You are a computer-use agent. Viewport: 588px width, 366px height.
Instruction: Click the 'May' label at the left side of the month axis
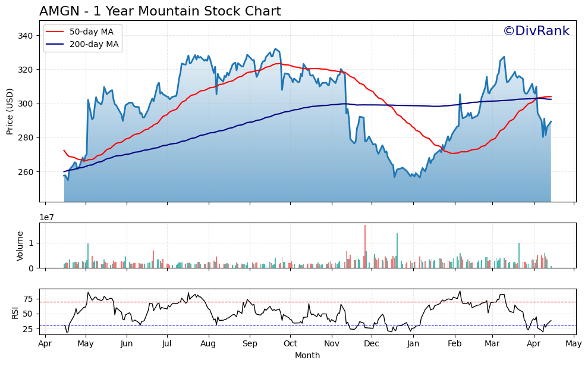[86, 343]
